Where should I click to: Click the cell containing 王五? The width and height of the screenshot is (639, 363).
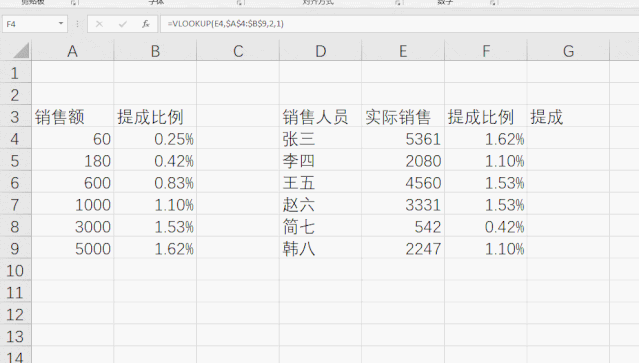[x=321, y=183]
